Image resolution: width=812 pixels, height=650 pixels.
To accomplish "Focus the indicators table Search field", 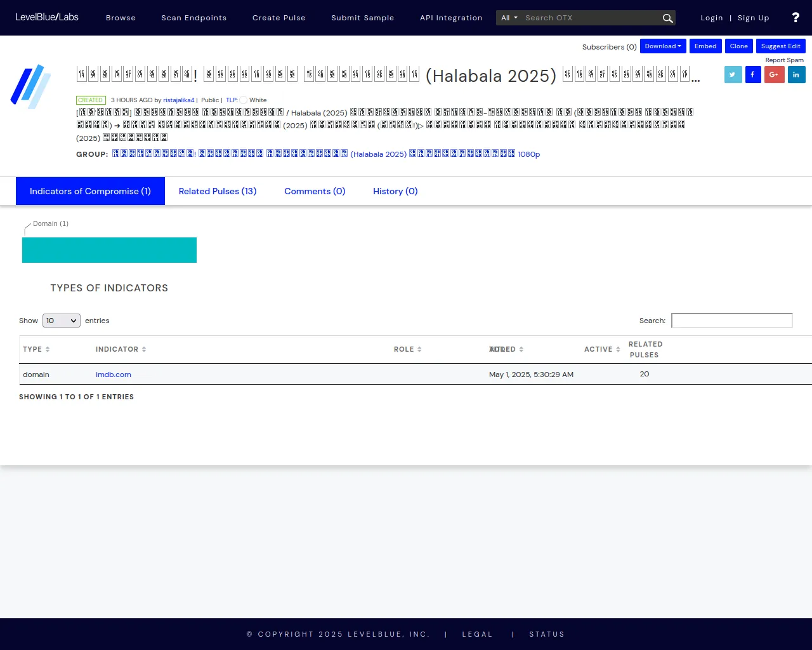I will (731, 321).
